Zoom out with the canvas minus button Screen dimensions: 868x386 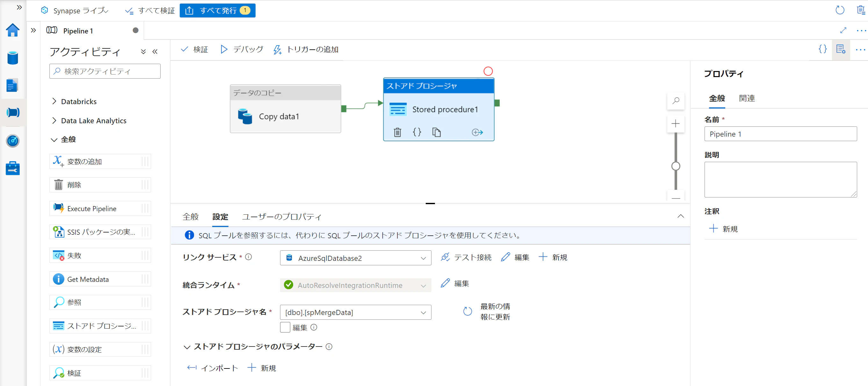tap(676, 198)
